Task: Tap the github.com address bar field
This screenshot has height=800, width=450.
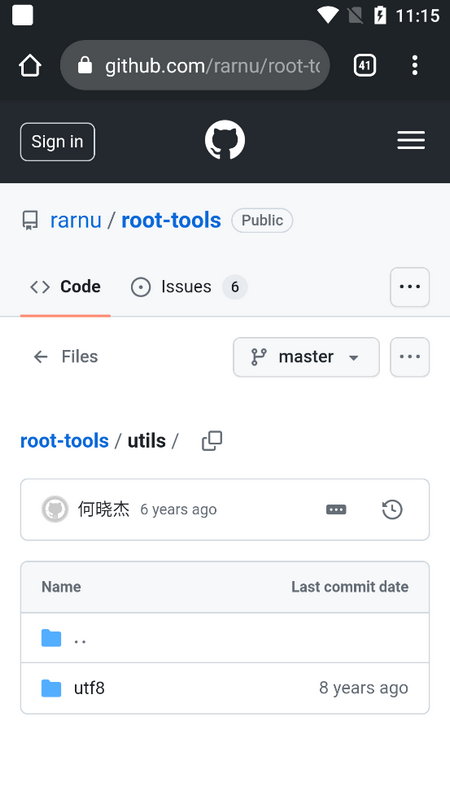Action: (x=195, y=65)
